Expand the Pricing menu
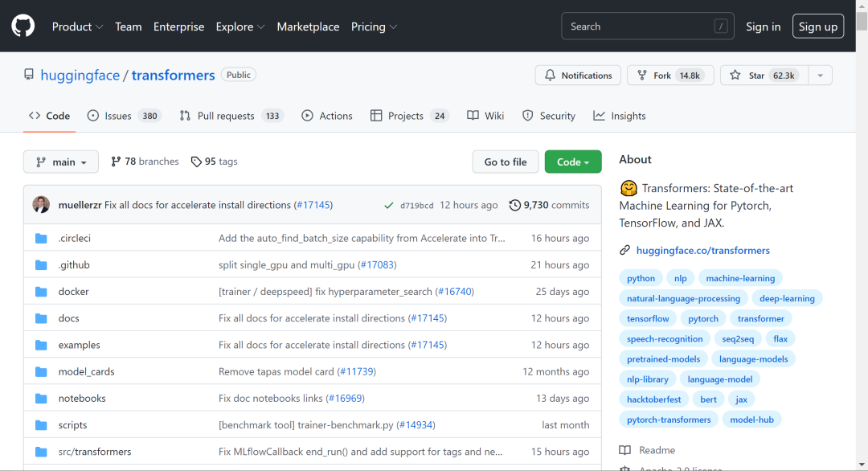 pos(374,27)
